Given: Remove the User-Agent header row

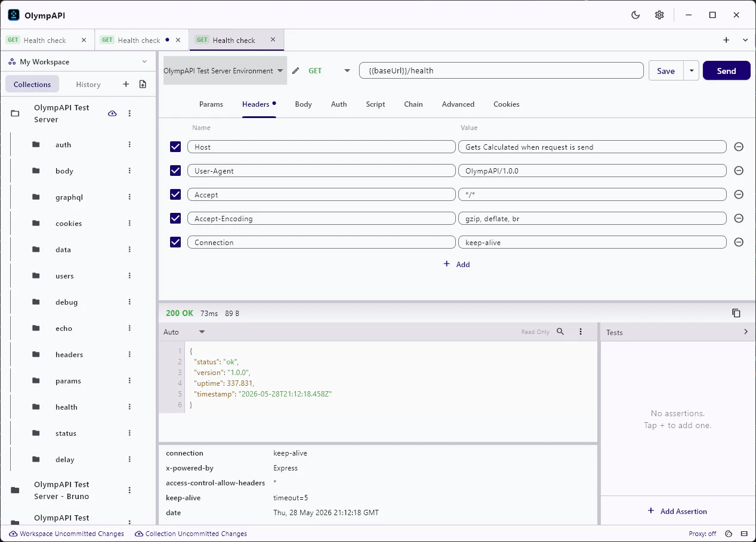Looking at the screenshot, I should pyautogui.click(x=739, y=171).
